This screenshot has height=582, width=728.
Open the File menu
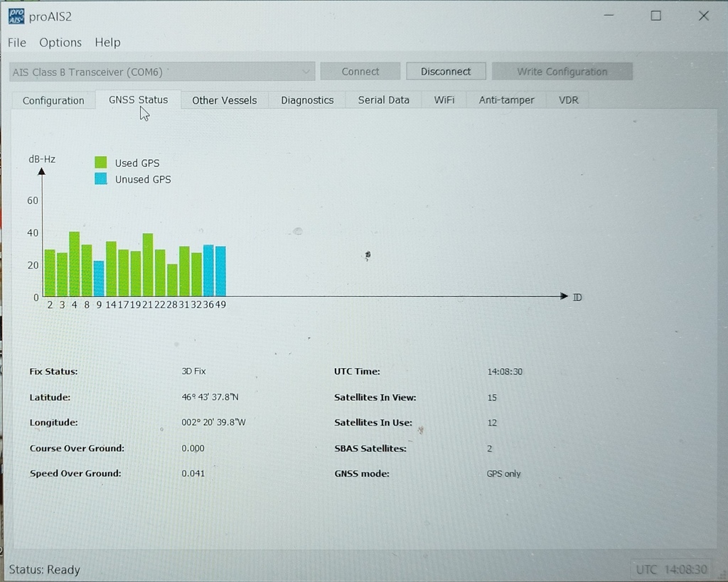(x=17, y=43)
